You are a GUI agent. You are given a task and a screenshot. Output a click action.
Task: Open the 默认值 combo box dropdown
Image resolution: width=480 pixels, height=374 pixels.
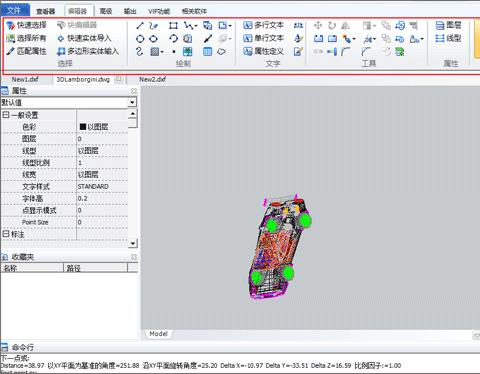tap(132, 102)
